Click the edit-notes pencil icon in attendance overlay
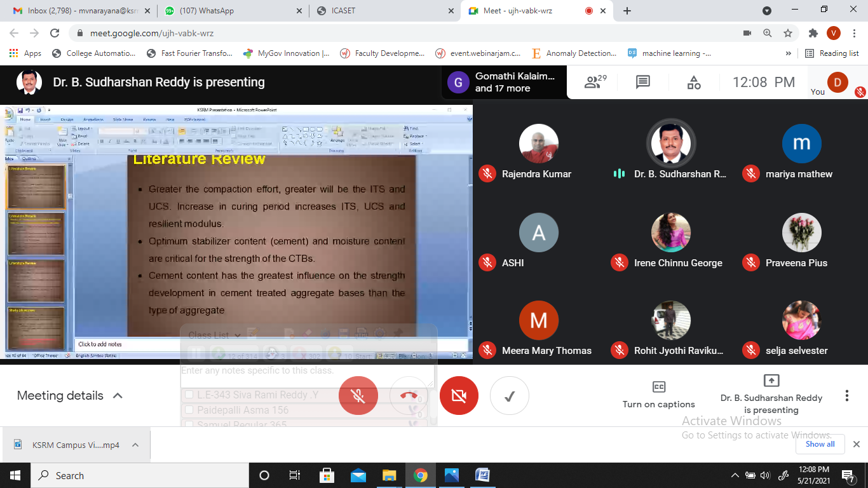Screen dimensions: 868x488 click(252, 333)
